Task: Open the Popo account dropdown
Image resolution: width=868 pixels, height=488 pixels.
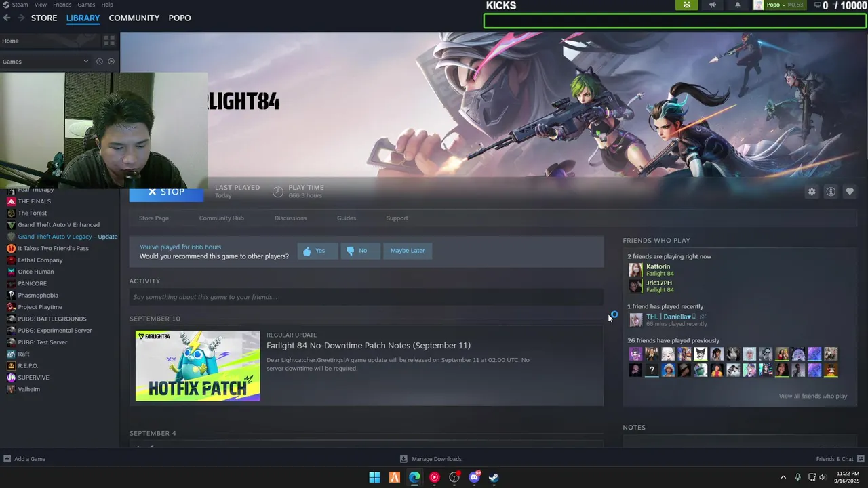Action: 778,5
